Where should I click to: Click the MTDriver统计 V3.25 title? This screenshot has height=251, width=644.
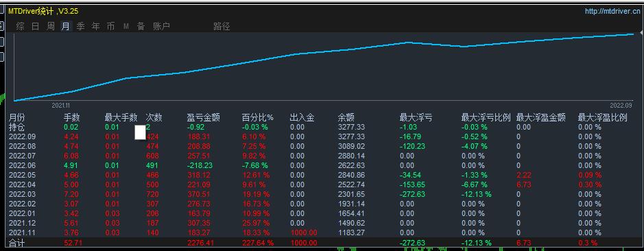click(43, 11)
